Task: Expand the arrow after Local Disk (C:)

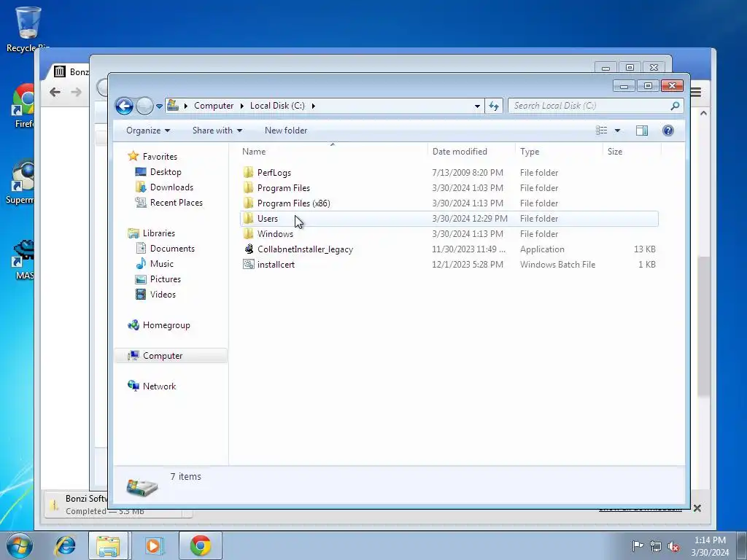Action: coord(313,106)
